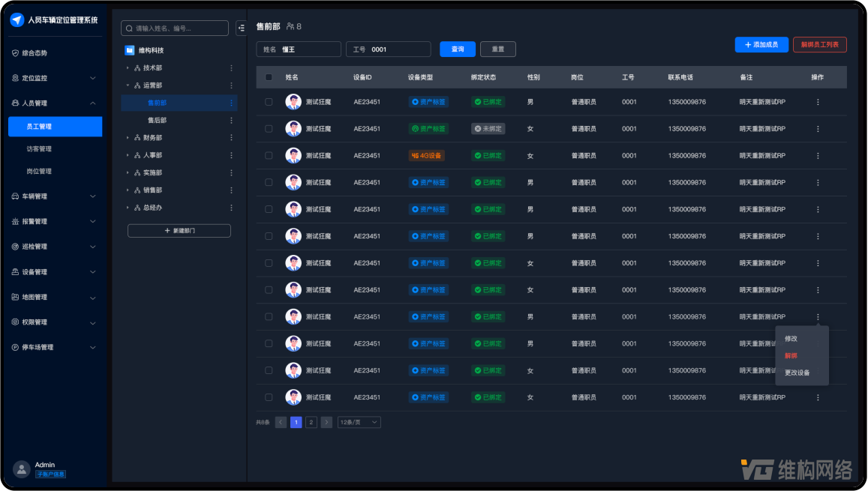Toggle the select-all checkbox in table header
Viewport: 868px width, 491px height.
(269, 77)
